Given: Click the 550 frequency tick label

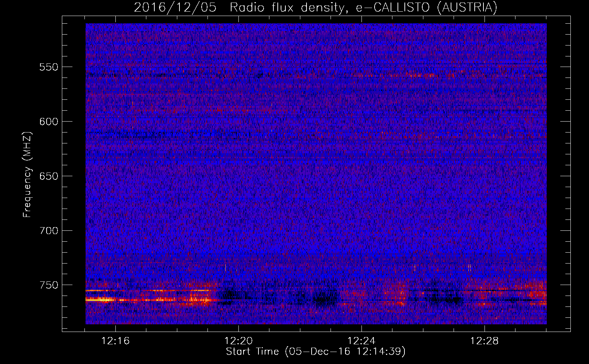Looking at the screenshot, I should pyautogui.click(x=49, y=67).
